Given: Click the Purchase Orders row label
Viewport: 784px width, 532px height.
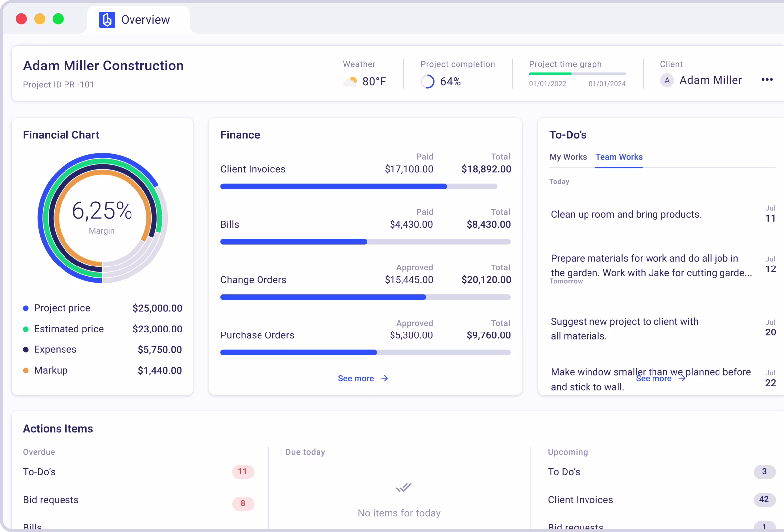Looking at the screenshot, I should [257, 335].
